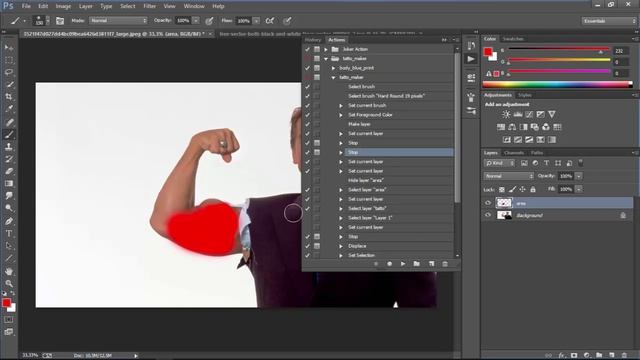640x360 pixels.
Task: Expand the Set Foreground Color step
Action: click(341, 115)
